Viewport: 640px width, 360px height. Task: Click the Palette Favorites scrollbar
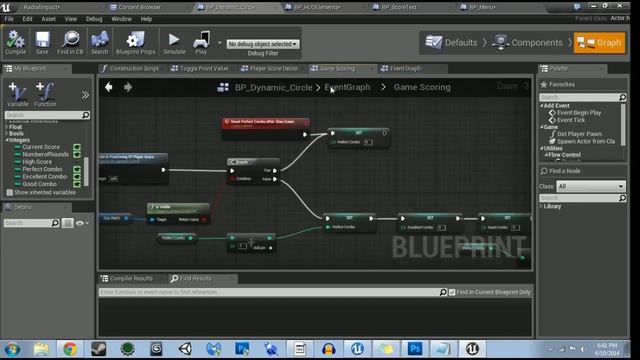622,124
